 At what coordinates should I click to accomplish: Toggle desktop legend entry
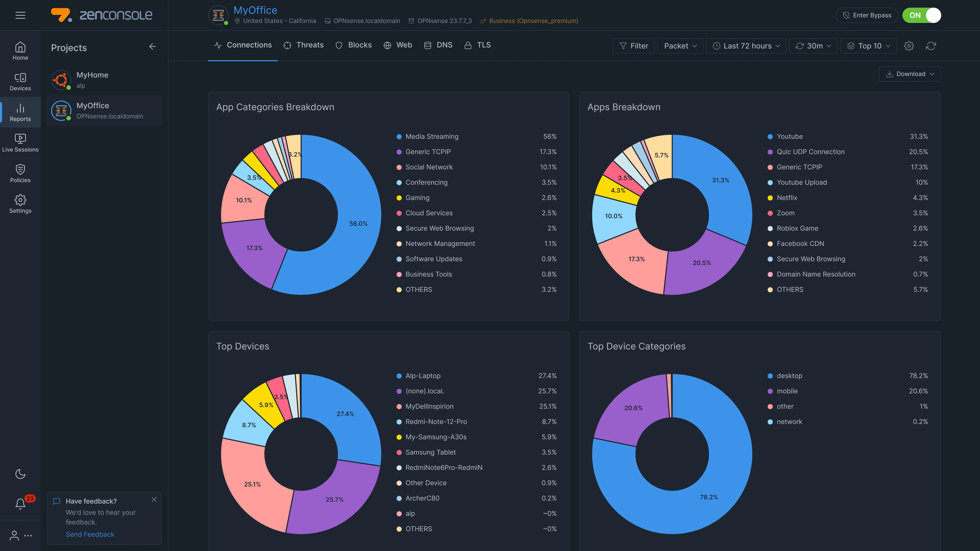tap(848, 376)
